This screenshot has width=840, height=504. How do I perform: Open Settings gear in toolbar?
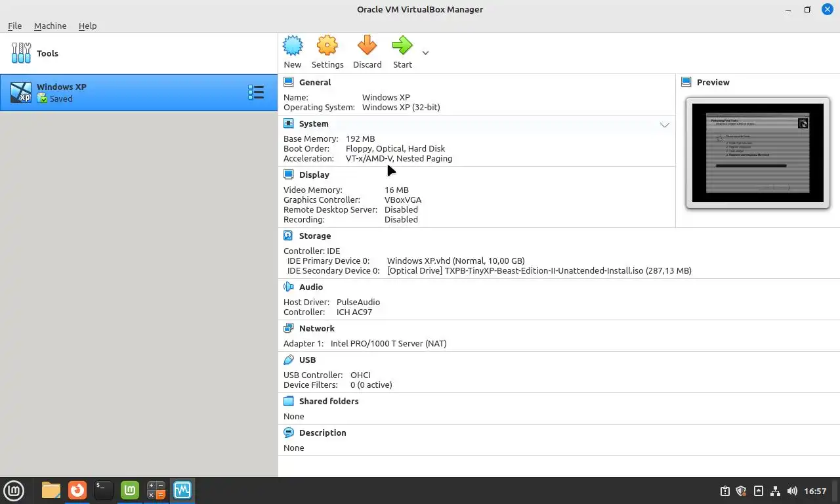[x=327, y=46]
